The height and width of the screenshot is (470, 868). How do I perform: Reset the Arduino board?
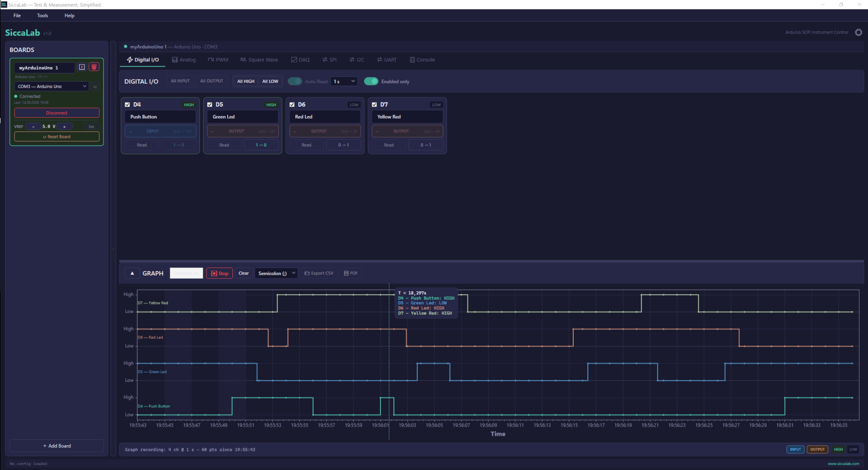point(57,137)
